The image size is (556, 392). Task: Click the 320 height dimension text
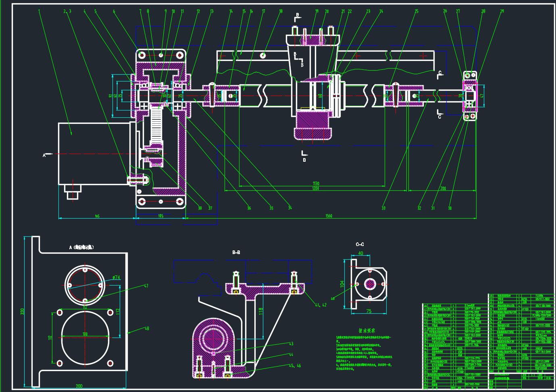[23, 311]
